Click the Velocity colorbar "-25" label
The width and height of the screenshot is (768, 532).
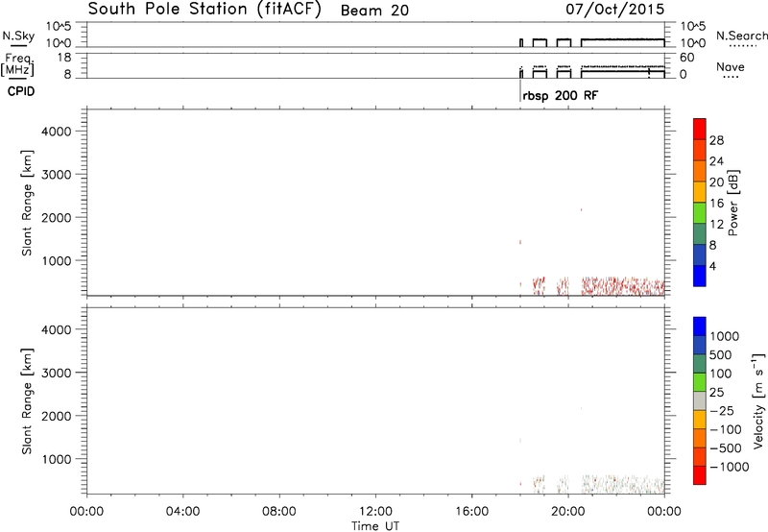(721, 411)
